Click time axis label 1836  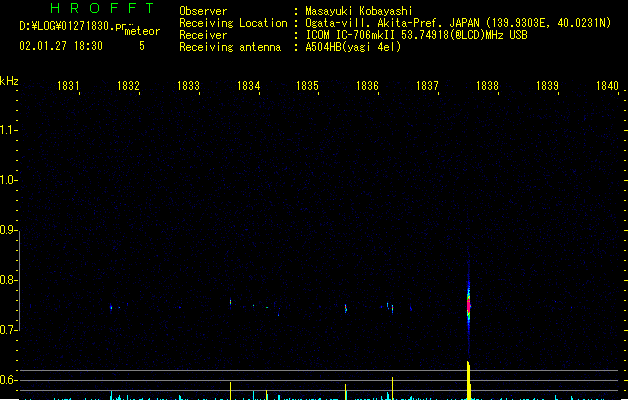click(x=367, y=86)
